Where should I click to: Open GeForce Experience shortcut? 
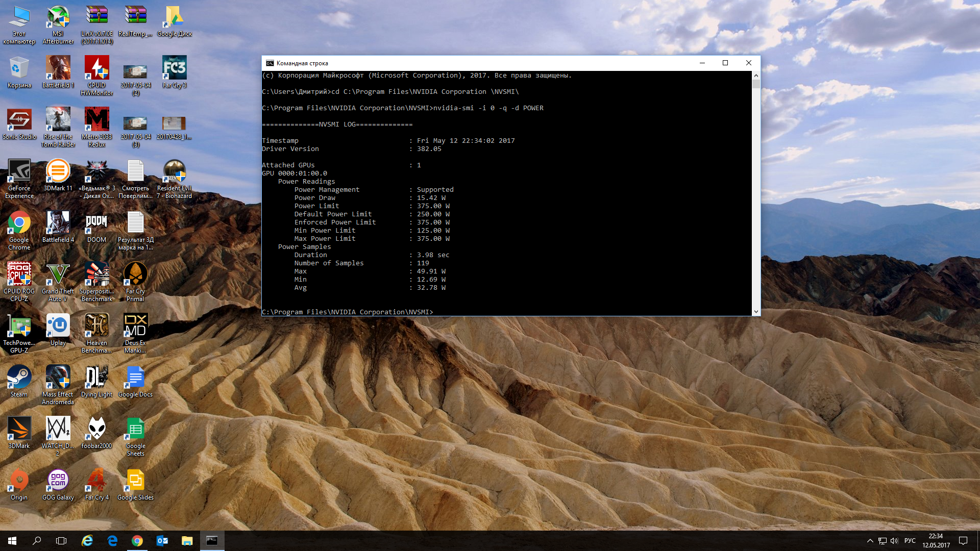[x=19, y=171]
